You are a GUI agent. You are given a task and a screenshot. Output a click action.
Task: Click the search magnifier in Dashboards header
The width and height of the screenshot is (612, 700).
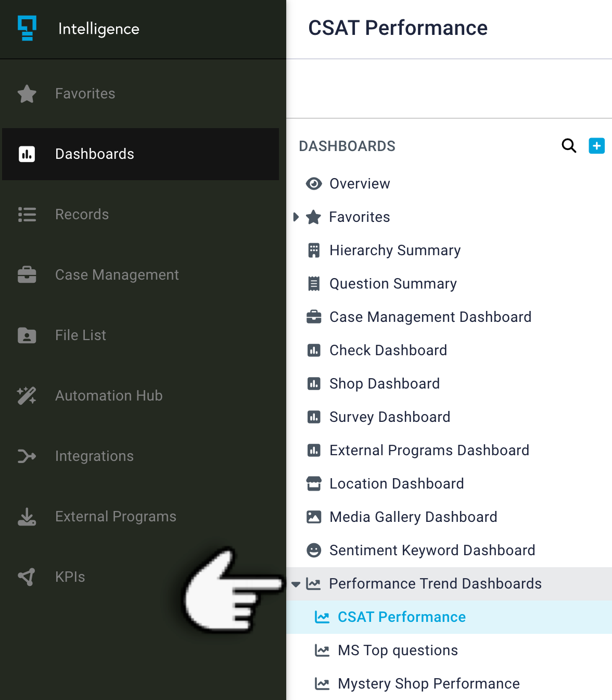(569, 146)
